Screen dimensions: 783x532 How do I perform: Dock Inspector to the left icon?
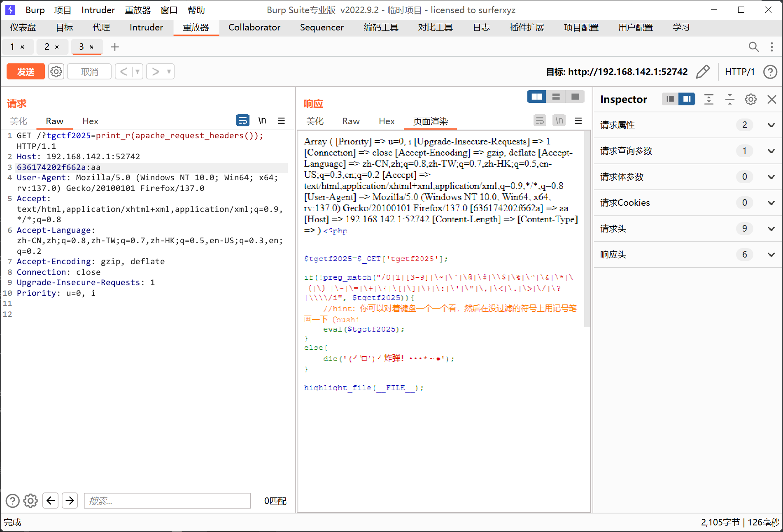click(670, 99)
